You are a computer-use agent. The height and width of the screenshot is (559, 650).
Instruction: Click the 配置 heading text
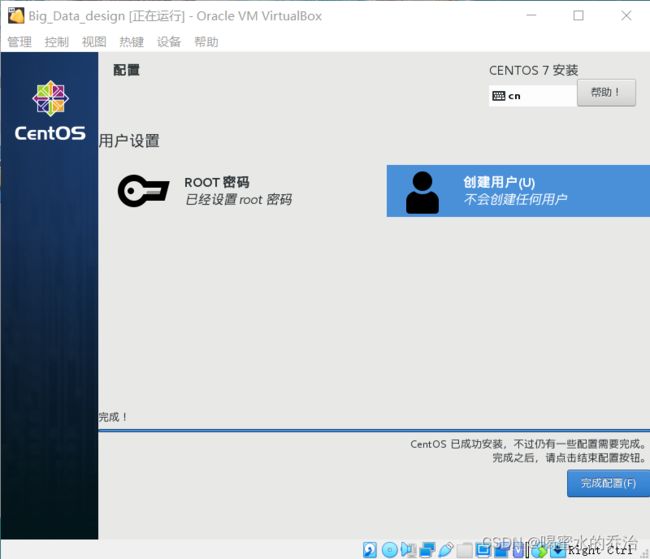[126, 70]
